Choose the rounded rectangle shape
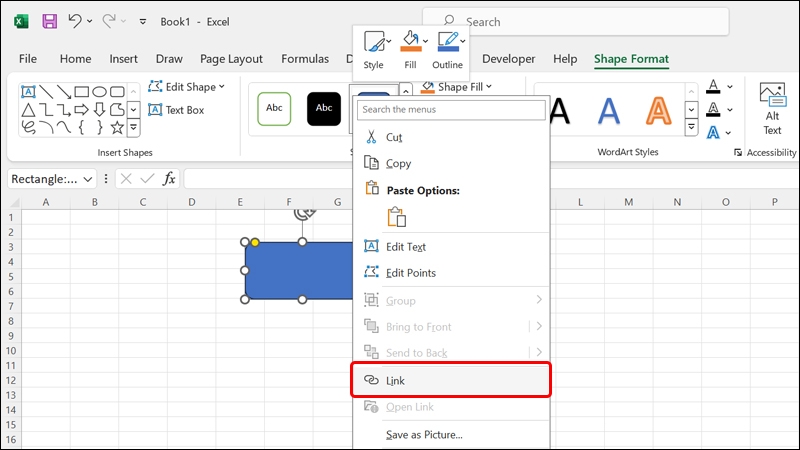This screenshot has width=800, height=450. click(x=117, y=92)
